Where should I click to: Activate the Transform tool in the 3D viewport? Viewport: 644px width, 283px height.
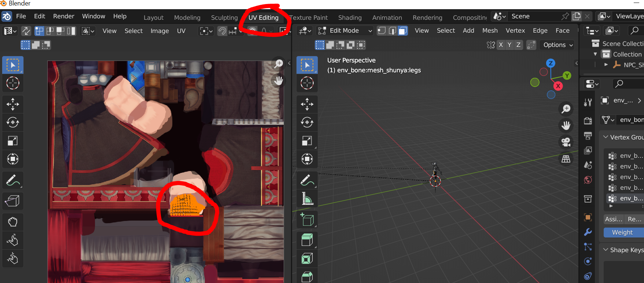(307, 159)
